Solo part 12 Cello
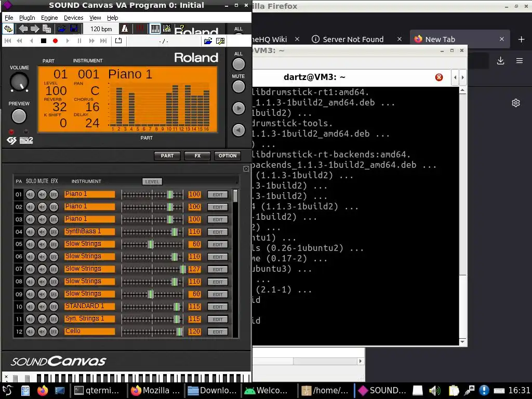 (x=30, y=331)
